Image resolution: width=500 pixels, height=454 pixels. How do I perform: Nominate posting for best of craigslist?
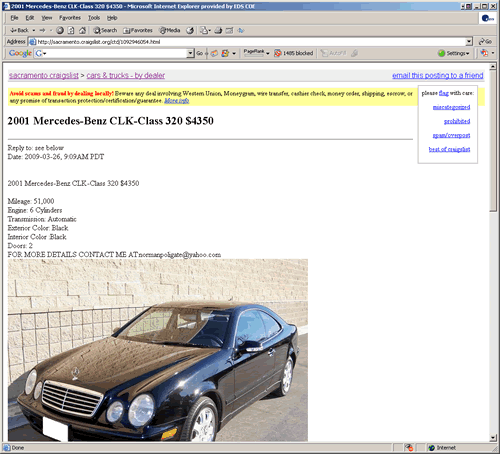[x=449, y=149]
